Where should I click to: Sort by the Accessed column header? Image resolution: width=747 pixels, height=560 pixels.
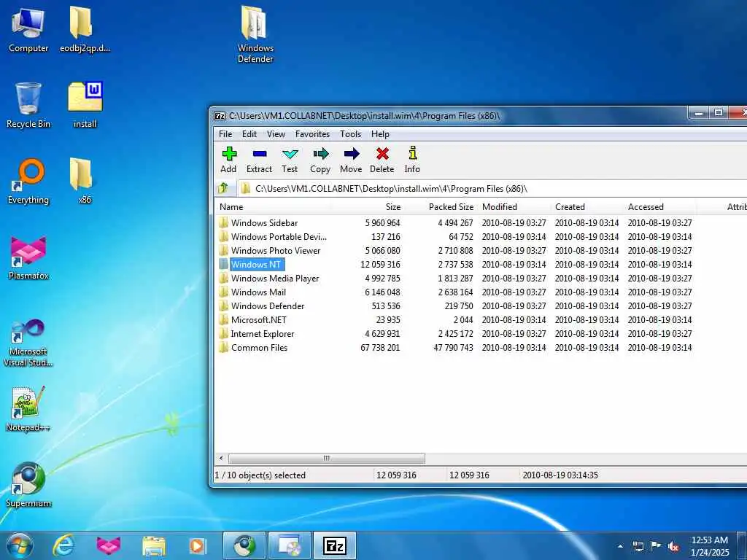pos(659,206)
